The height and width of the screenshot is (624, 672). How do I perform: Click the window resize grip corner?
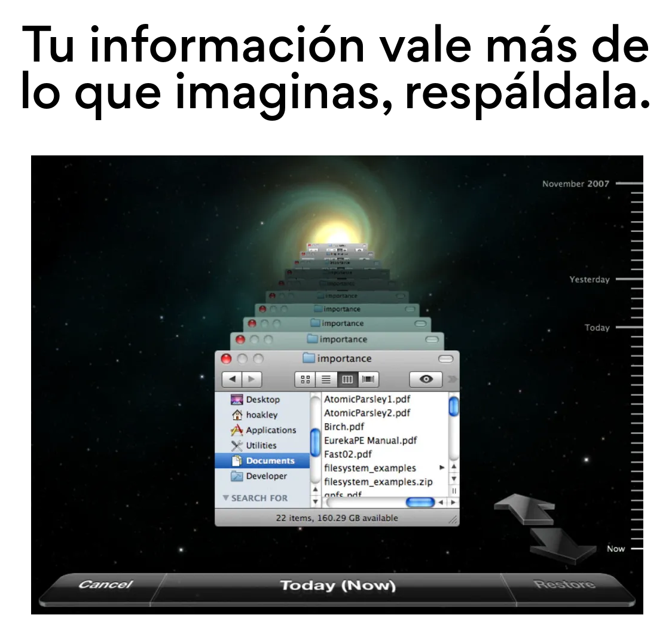(x=453, y=519)
